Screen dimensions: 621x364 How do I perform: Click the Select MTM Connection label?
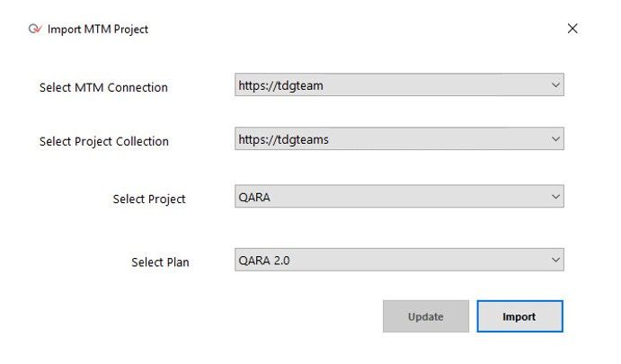103,87
